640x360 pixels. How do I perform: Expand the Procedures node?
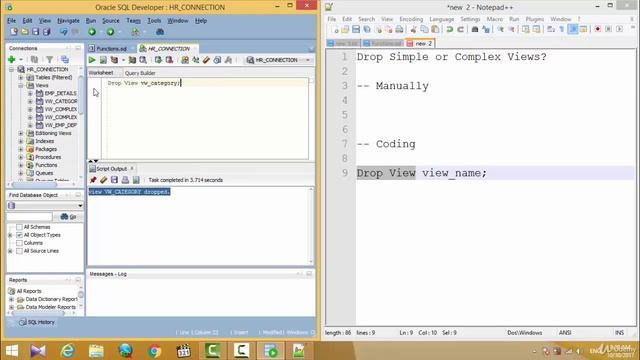(x=21, y=157)
